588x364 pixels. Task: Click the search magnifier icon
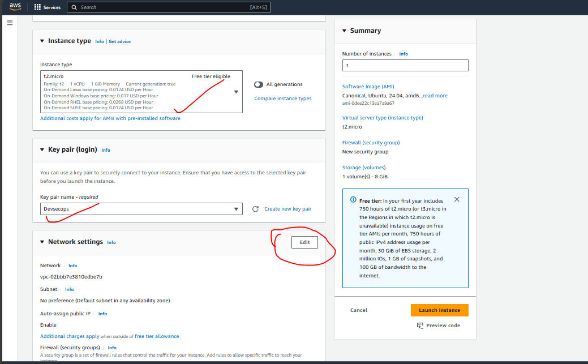click(74, 7)
